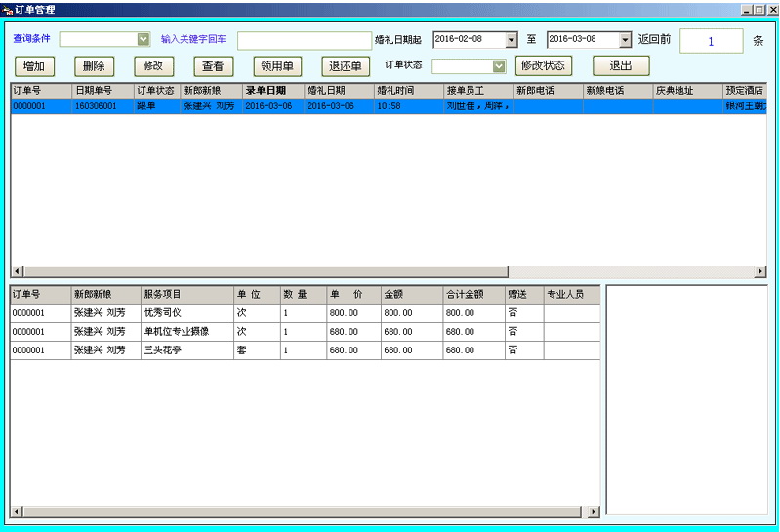
Task: Sort by 婚礼日期 column header
Action: pos(340,91)
